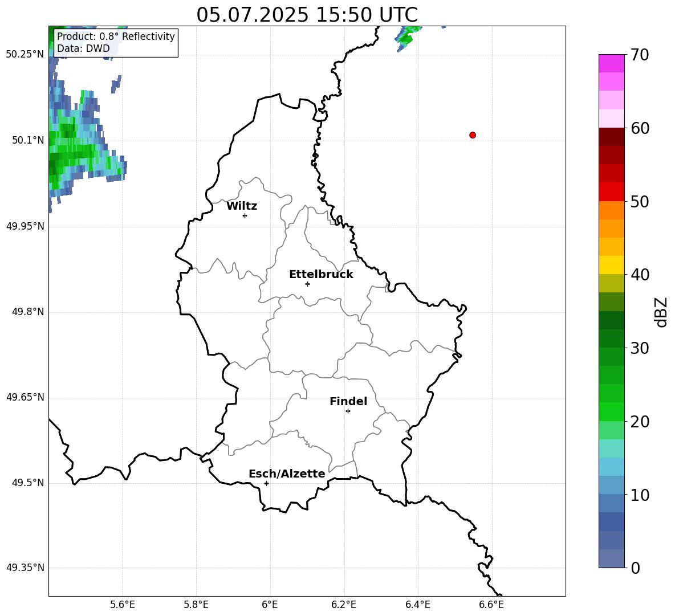Click the 30 tick label on colorbar

pyautogui.click(x=640, y=348)
